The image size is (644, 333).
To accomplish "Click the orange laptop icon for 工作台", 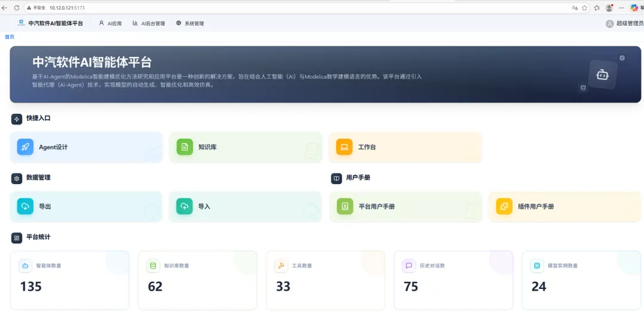I will (344, 147).
